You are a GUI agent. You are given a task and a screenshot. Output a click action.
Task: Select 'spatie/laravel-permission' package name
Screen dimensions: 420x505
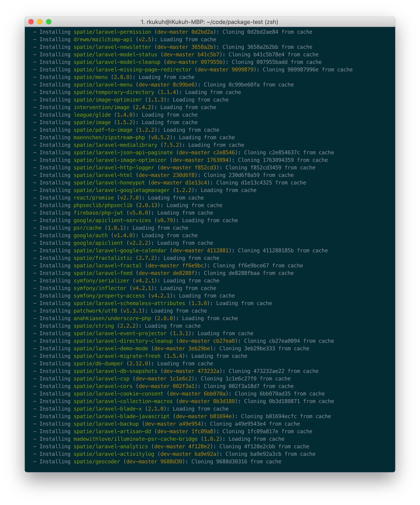tap(113, 32)
